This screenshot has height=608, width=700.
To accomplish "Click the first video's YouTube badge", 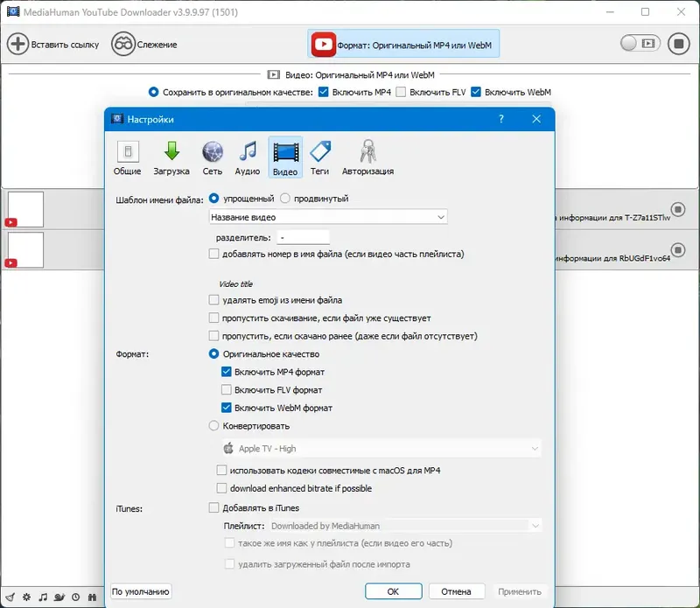I will pos(10,222).
